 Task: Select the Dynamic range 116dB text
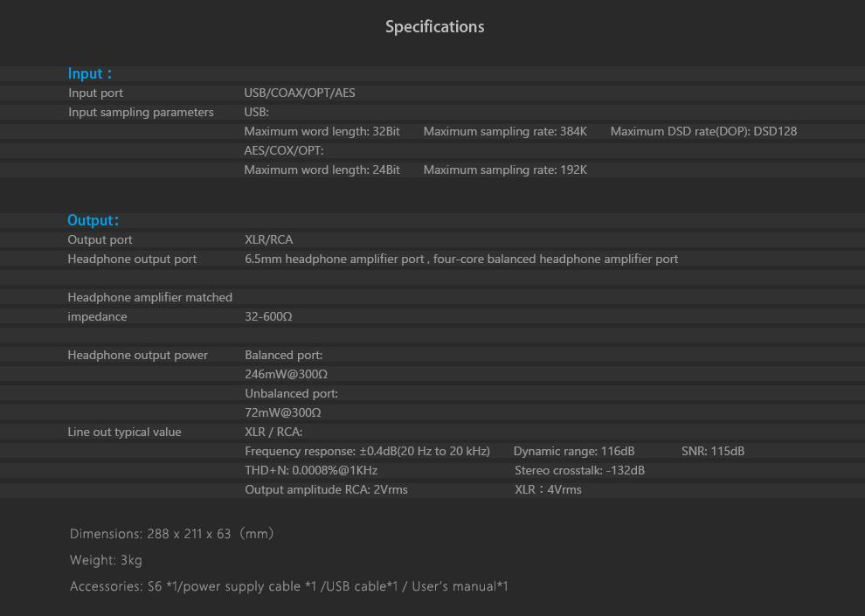pos(574,451)
